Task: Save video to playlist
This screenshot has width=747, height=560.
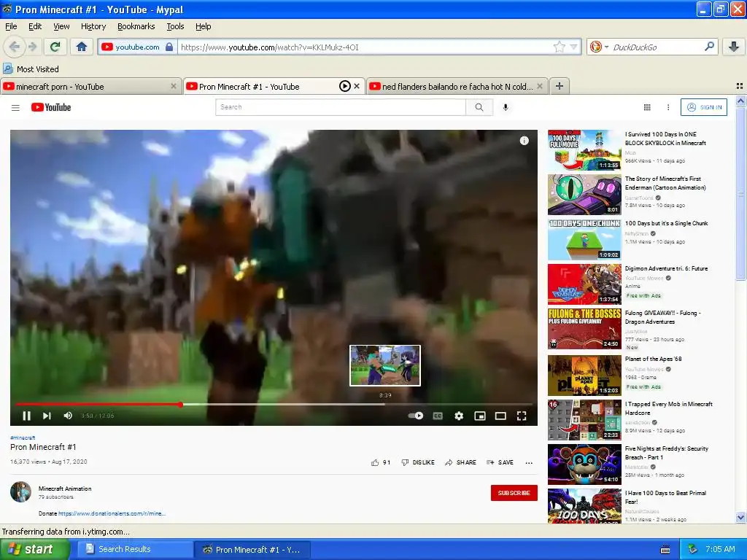Action: pos(500,462)
